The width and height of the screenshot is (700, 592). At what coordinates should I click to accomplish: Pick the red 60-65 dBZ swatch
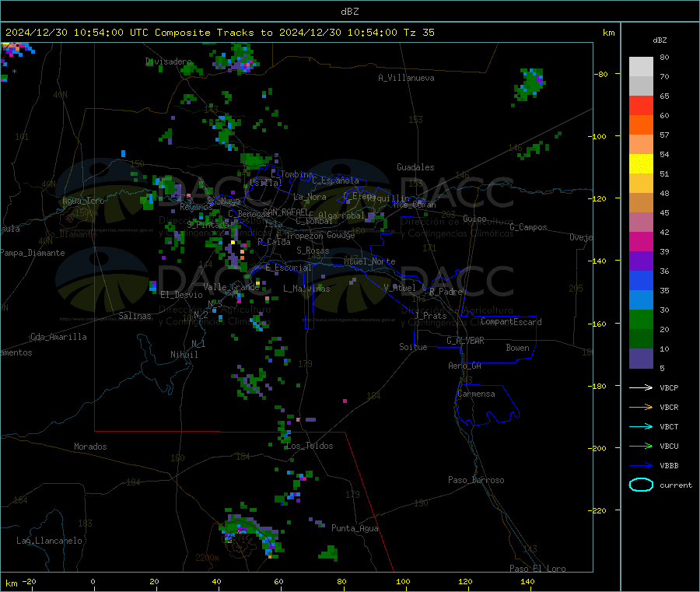coord(641,105)
